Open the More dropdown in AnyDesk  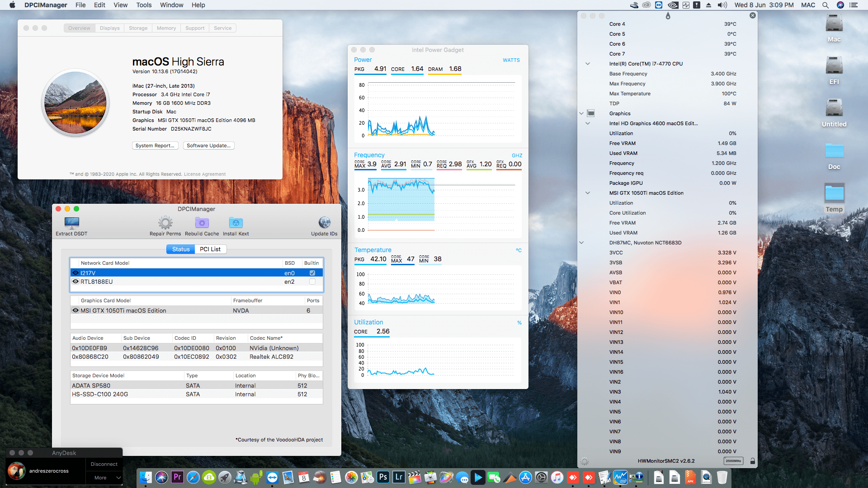click(x=104, y=478)
